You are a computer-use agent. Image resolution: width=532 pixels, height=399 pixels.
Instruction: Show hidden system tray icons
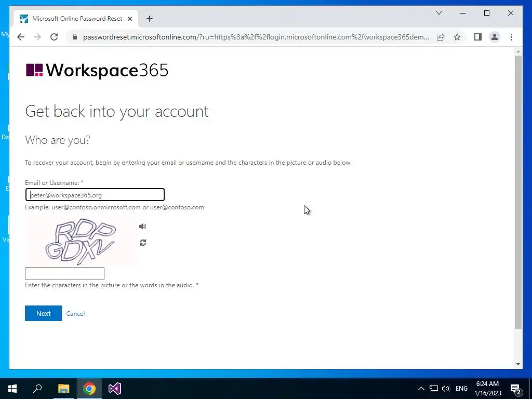click(421, 389)
